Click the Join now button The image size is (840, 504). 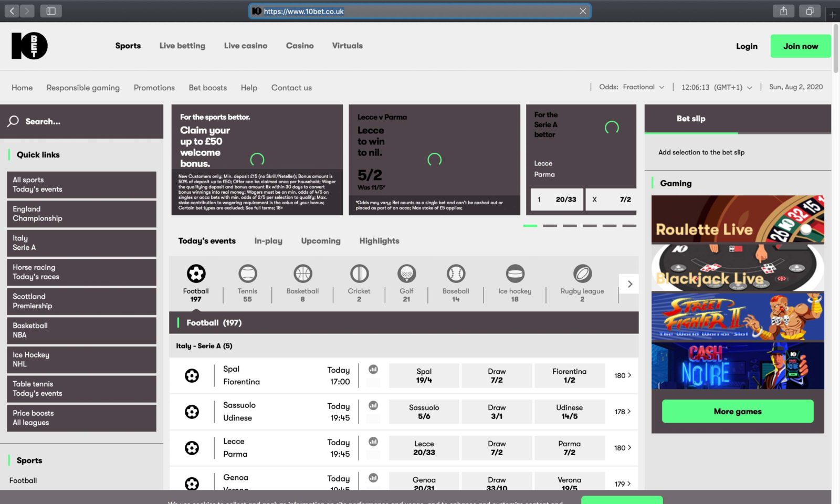pyautogui.click(x=800, y=46)
